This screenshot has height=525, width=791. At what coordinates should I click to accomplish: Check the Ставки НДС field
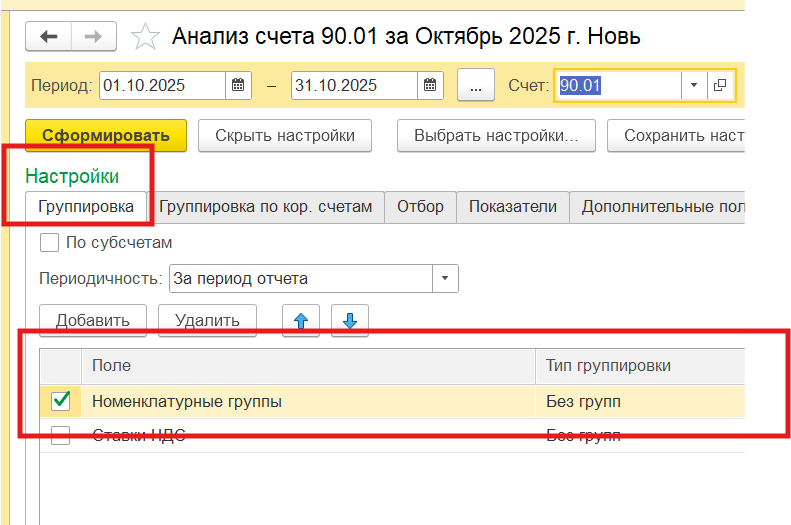61,435
